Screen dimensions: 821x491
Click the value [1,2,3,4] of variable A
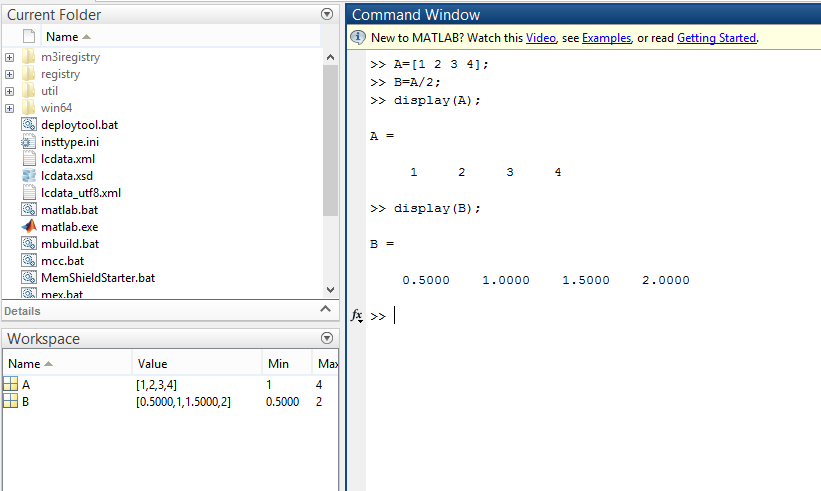(x=157, y=385)
